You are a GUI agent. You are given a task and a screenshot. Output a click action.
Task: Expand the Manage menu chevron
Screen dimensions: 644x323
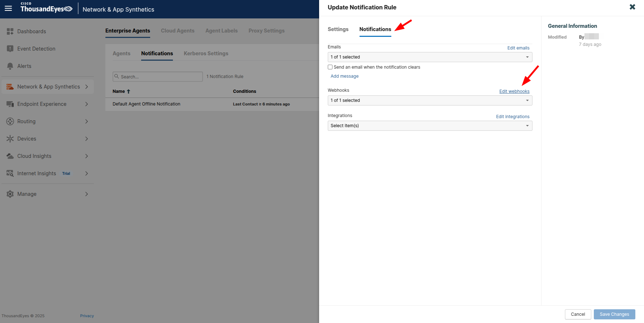[x=87, y=194]
